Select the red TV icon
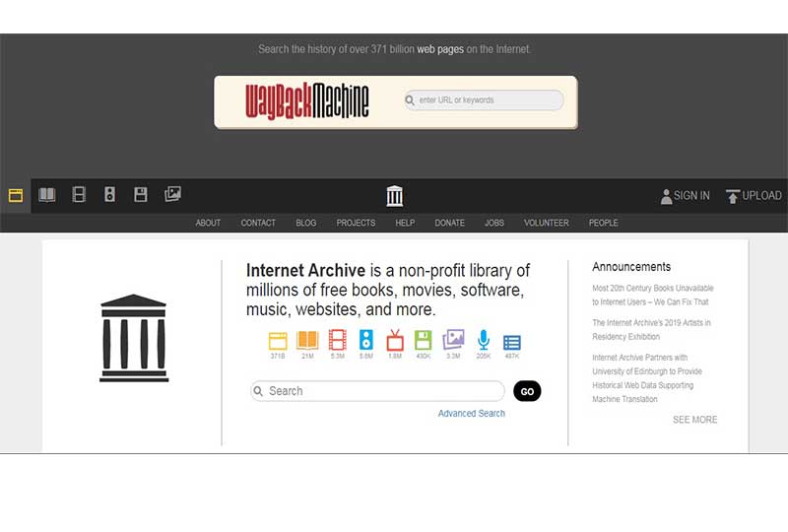 pos(395,340)
